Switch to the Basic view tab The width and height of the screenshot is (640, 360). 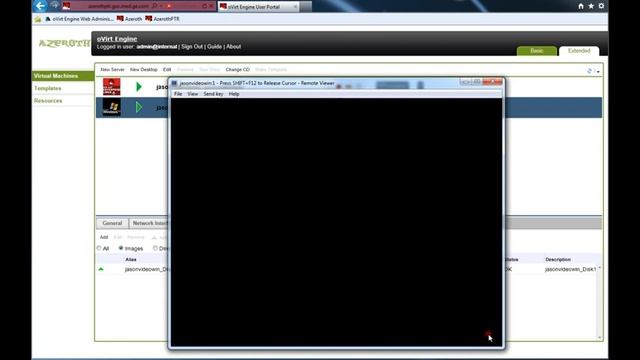click(x=537, y=51)
